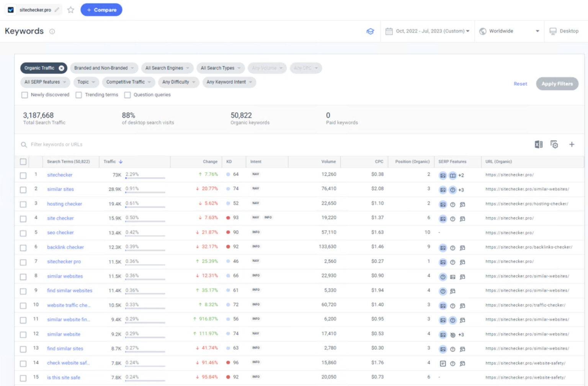Sort by Traffic using the column arrow
Screen dimensions: 588x386
(121, 162)
